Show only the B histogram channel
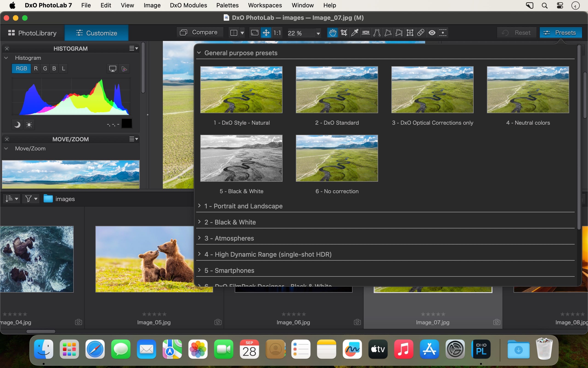Screen dimensions: 588x368 click(x=54, y=69)
